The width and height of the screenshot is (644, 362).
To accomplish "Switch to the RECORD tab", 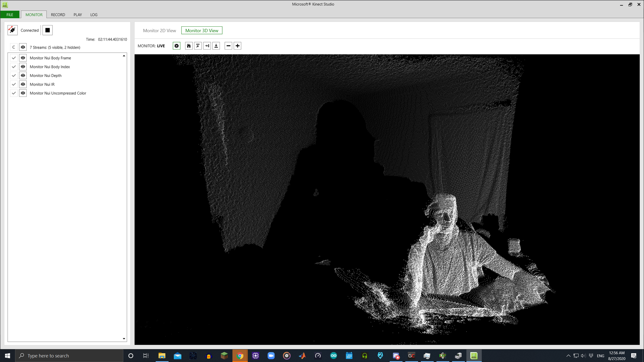I will pos(58,15).
